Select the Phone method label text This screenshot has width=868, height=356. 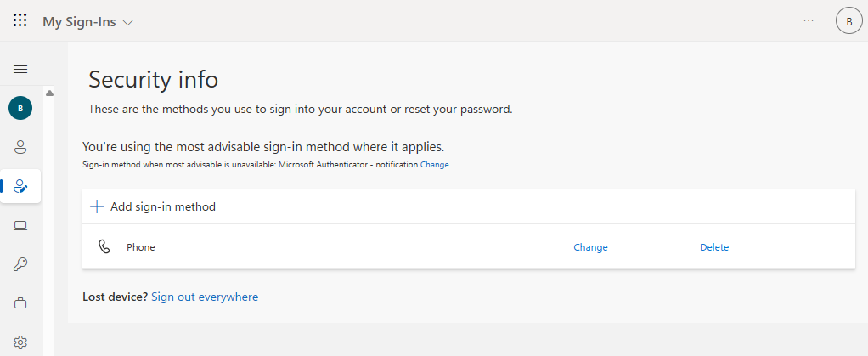pos(141,247)
